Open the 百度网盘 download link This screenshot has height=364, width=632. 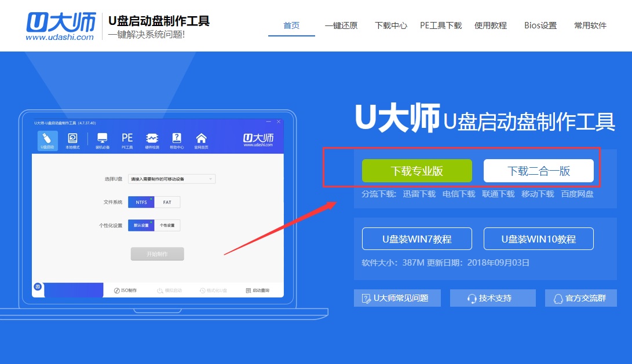(x=577, y=194)
